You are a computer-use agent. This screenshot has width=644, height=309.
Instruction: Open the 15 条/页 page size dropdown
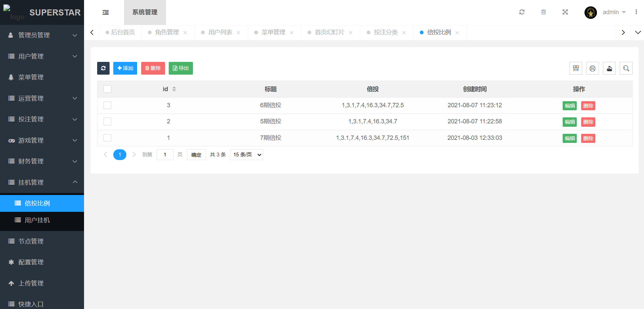tap(246, 155)
